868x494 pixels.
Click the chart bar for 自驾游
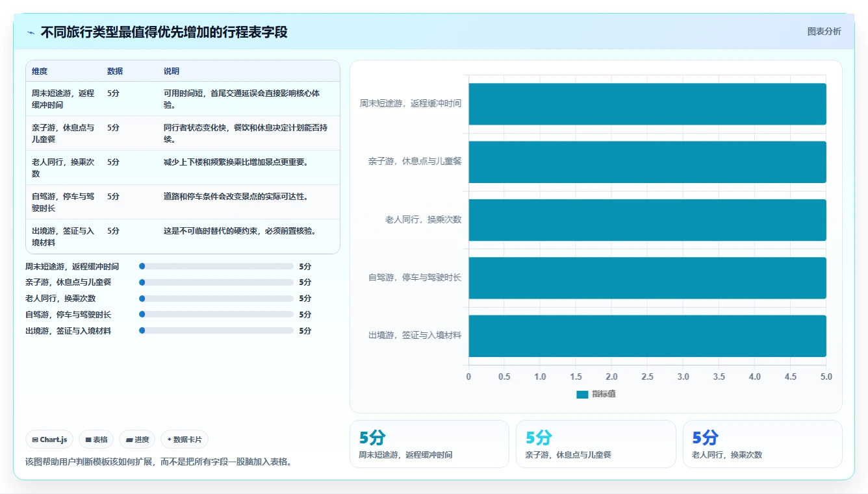click(x=647, y=278)
